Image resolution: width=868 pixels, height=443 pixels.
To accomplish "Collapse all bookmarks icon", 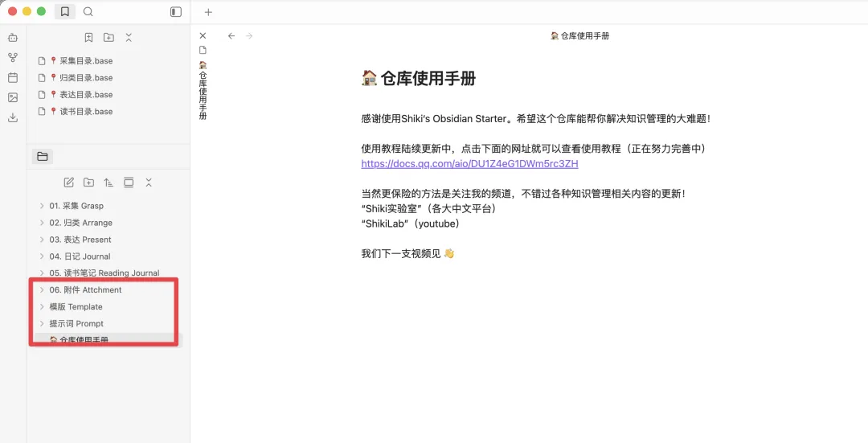I will [129, 38].
